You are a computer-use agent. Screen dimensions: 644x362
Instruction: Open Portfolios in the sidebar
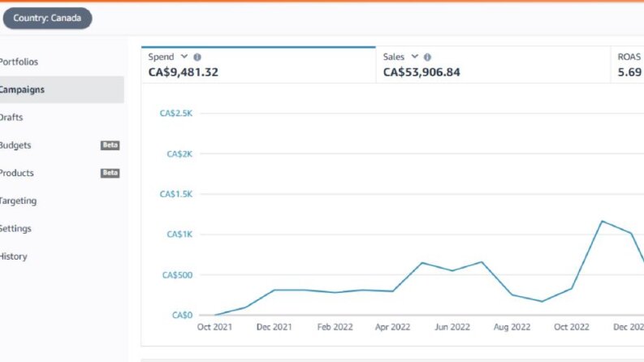coord(19,62)
